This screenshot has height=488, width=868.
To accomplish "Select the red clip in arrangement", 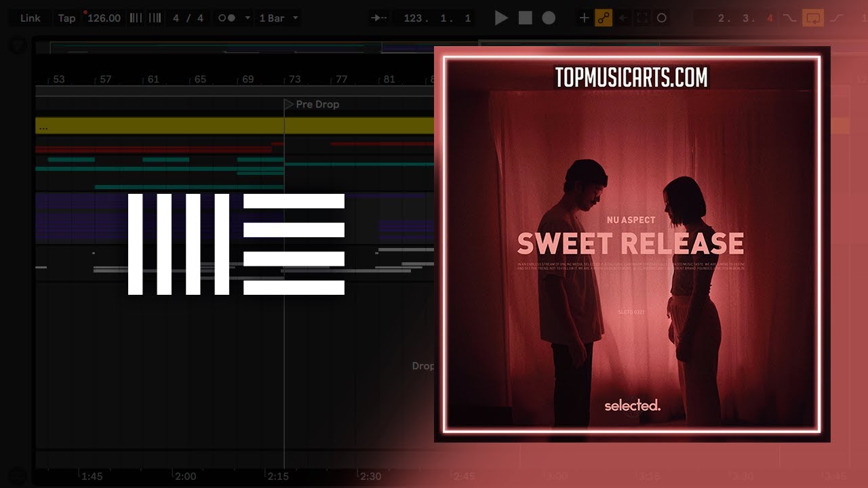I will 153,150.
